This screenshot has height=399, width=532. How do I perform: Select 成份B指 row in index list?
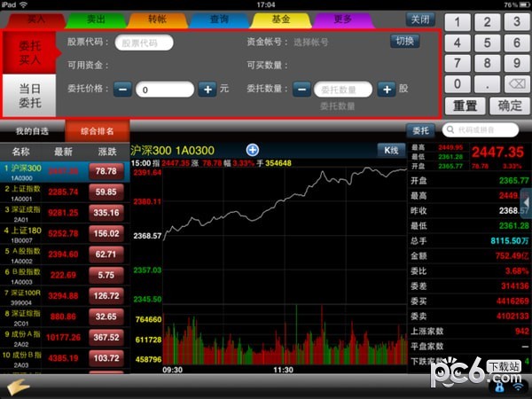[65, 358]
